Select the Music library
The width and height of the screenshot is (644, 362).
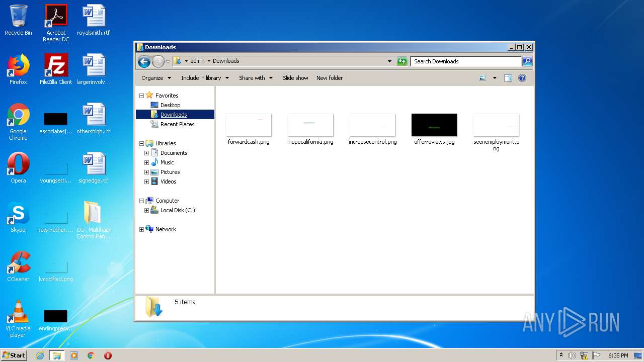pyautogui.click(x=167, y=162)
